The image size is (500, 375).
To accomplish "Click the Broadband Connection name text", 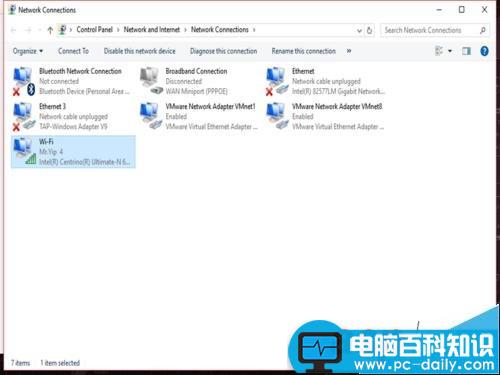I will pyautogui.click(x=196, y=71).
